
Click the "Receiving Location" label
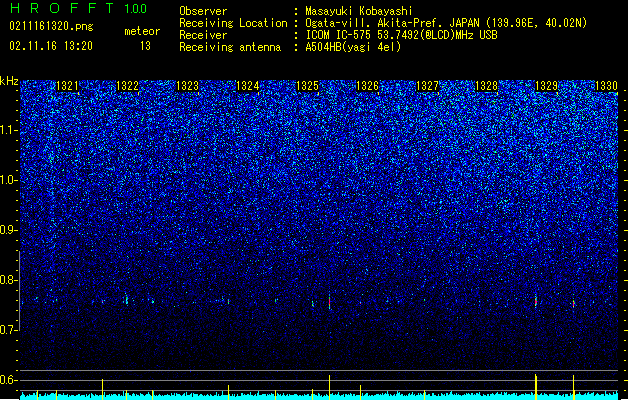click(233, 23)
